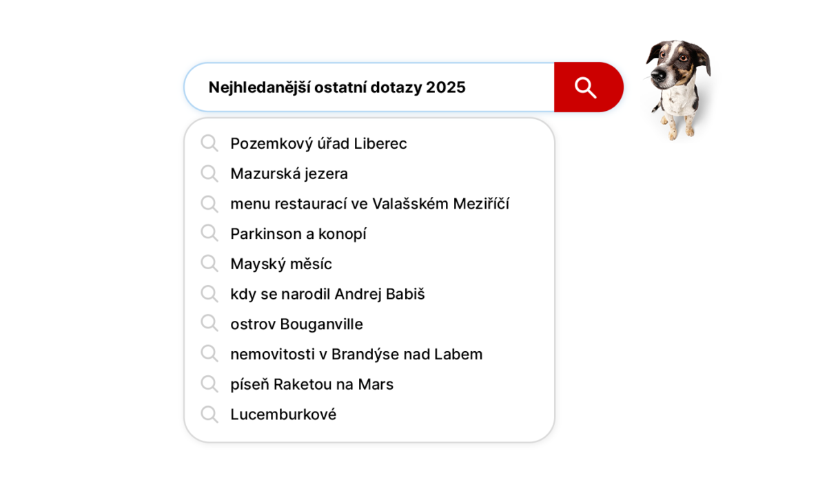Select the suggestion Mazurská jezera
Image resolution: width=827 pixels, height=504 pixels.
[289, 174]
